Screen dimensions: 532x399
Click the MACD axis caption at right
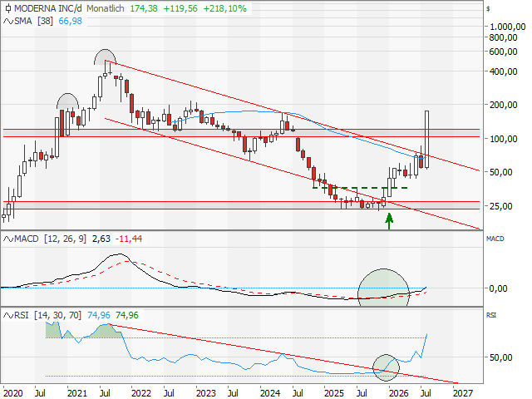point(495,239)
